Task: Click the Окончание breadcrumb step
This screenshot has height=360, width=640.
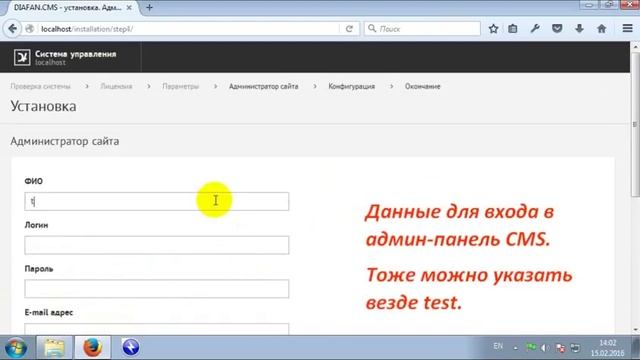Action: 422,87
